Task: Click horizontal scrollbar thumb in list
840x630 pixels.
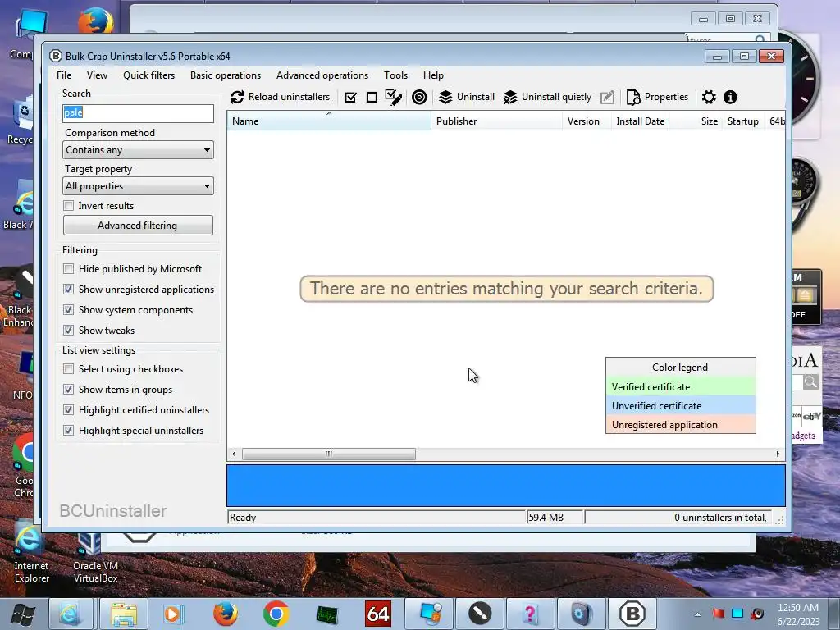Action: 328,454
